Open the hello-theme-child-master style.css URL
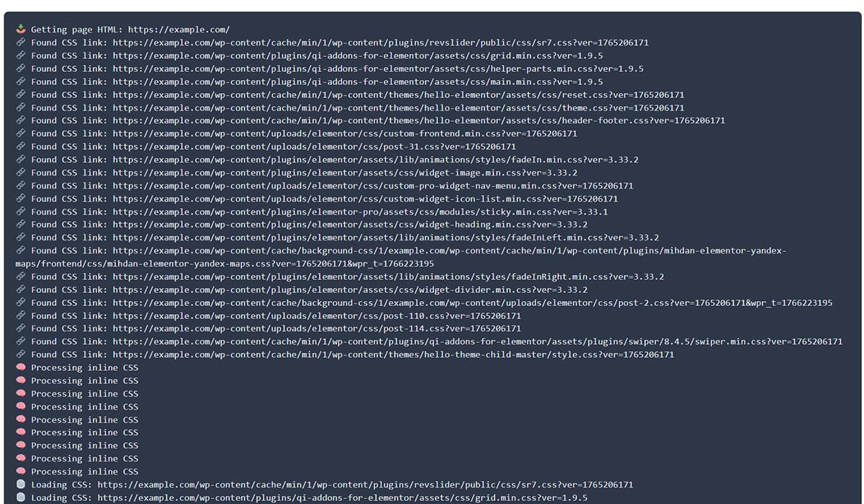The image size is (864, 504). (x=393, y=354)
